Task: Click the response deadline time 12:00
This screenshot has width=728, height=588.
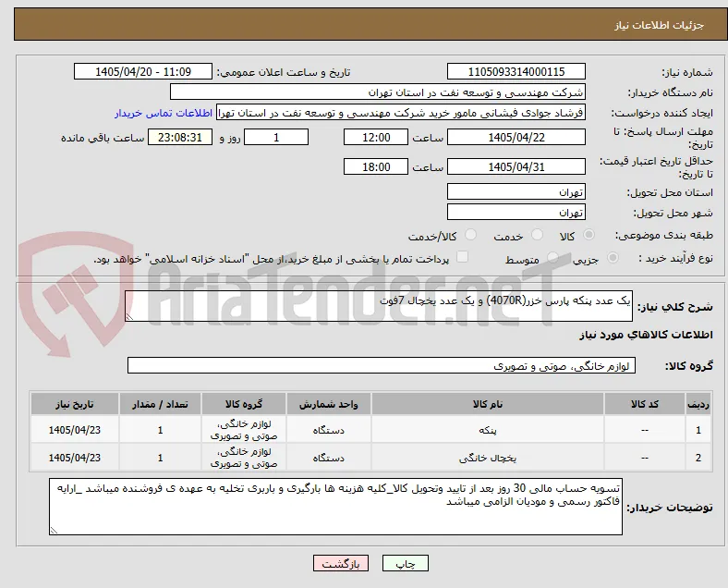Action: 376,138
